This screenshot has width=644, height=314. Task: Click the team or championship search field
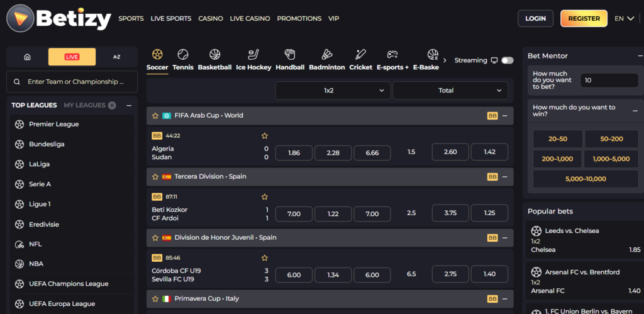(x=72, y=82)
